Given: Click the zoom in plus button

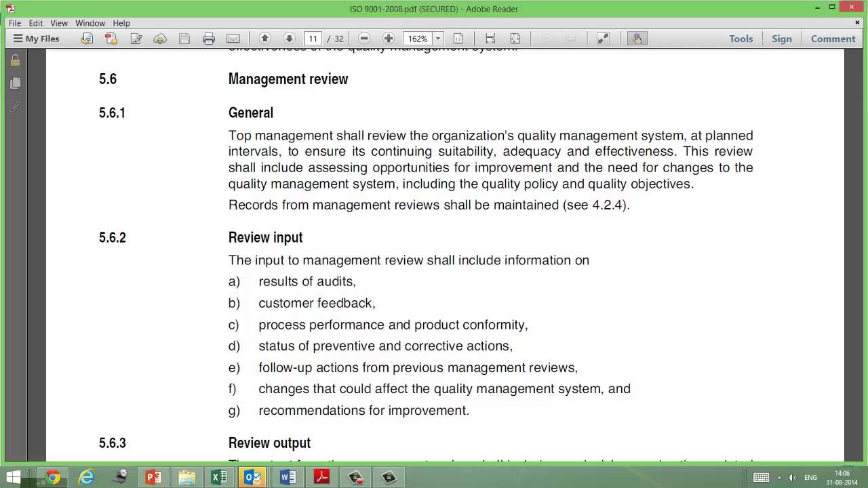Looking at the screenshot, I should point(389,39).
